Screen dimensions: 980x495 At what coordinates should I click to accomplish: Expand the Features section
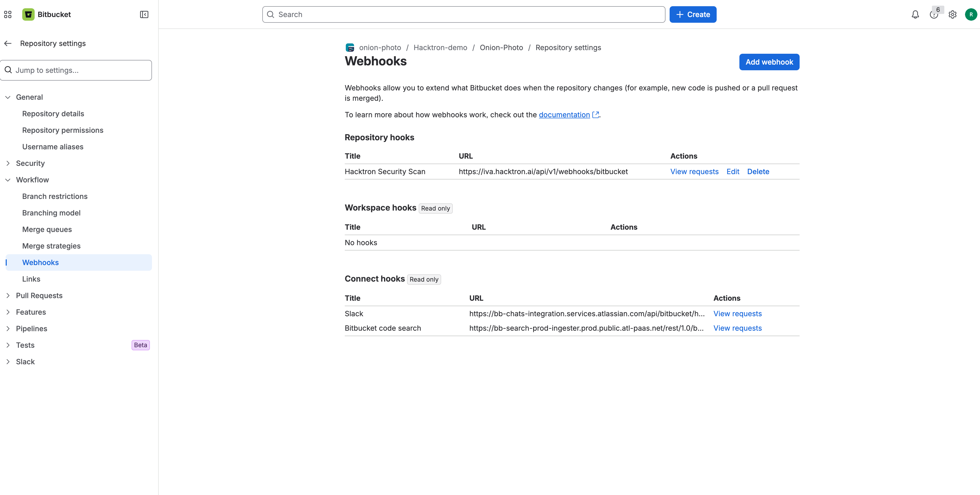coord(31,312)
